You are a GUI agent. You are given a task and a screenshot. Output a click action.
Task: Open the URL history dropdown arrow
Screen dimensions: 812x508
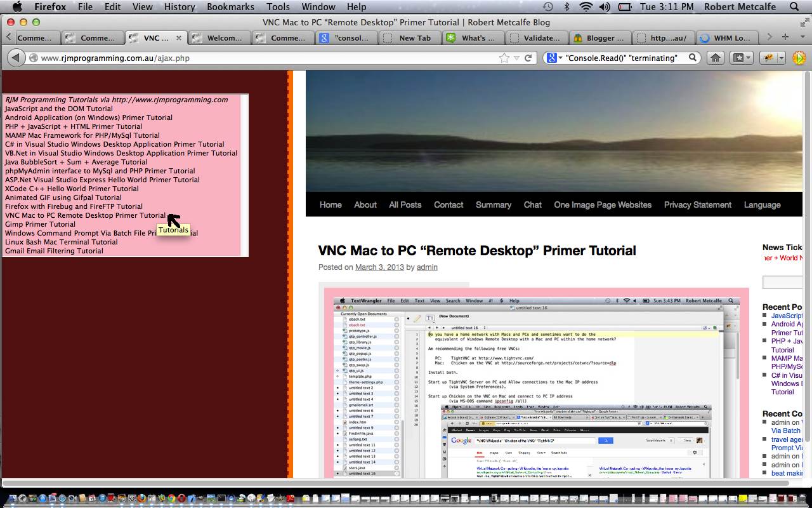tap(517, 58)
